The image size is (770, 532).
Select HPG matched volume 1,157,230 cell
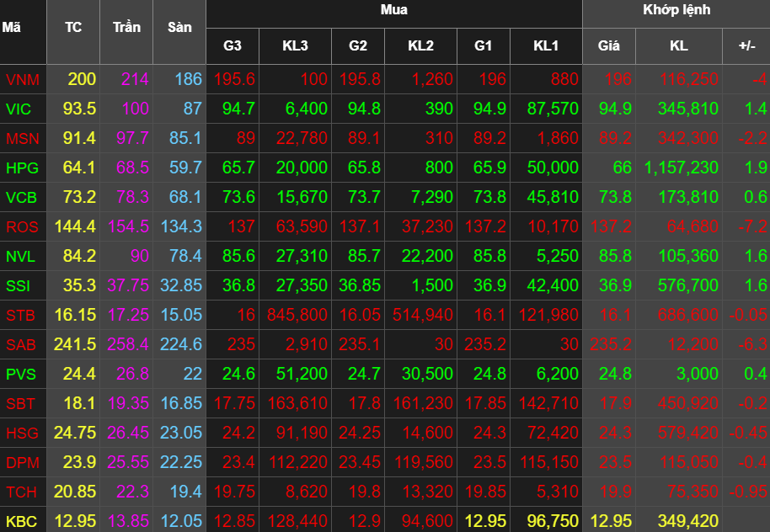tap(681, 168)
